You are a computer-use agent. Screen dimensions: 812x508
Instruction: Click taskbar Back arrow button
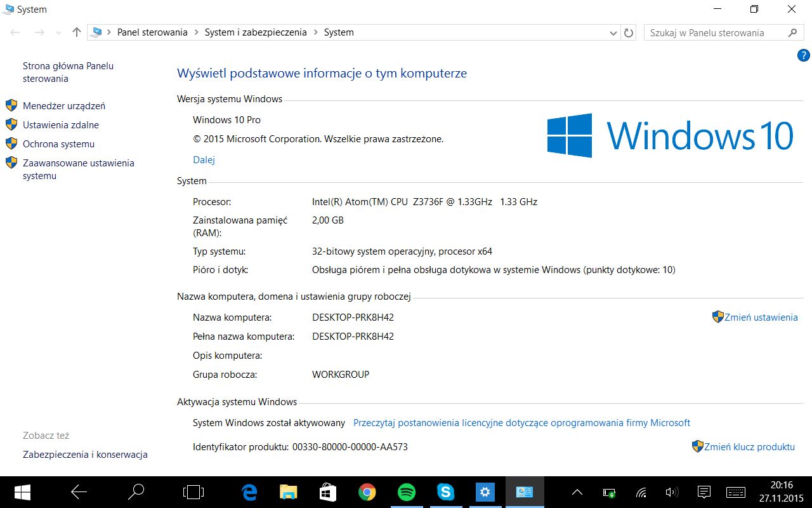click(x=79, y=492)
